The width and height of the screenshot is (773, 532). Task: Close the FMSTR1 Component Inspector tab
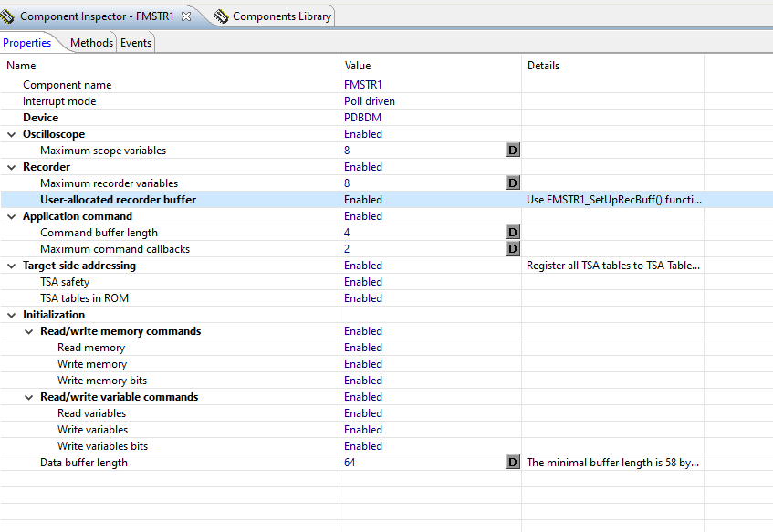[x=185, y=16]
